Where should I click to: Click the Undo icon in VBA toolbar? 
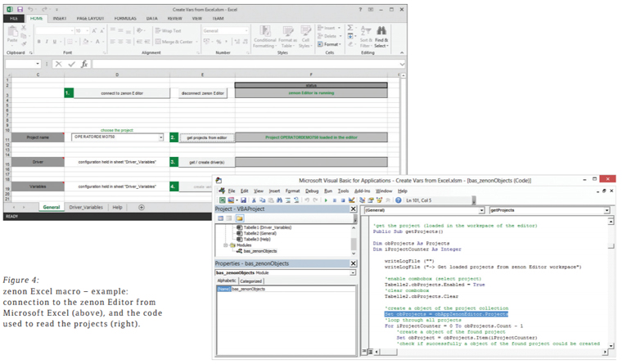pos(307,200)
